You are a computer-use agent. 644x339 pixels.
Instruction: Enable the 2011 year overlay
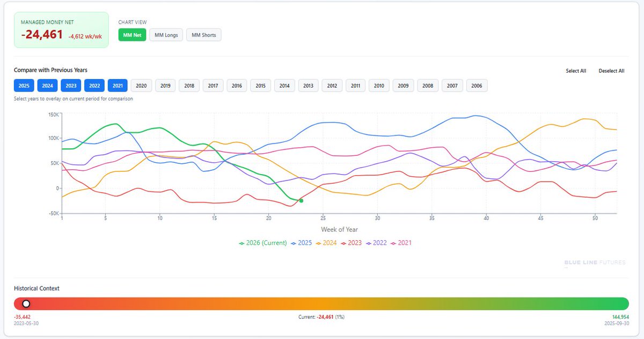[x=356, y=85]
